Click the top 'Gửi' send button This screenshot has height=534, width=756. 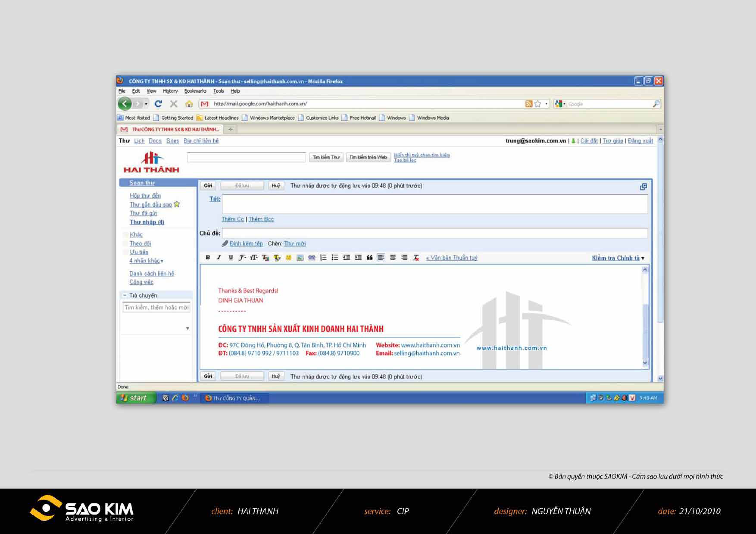point(208,186)
